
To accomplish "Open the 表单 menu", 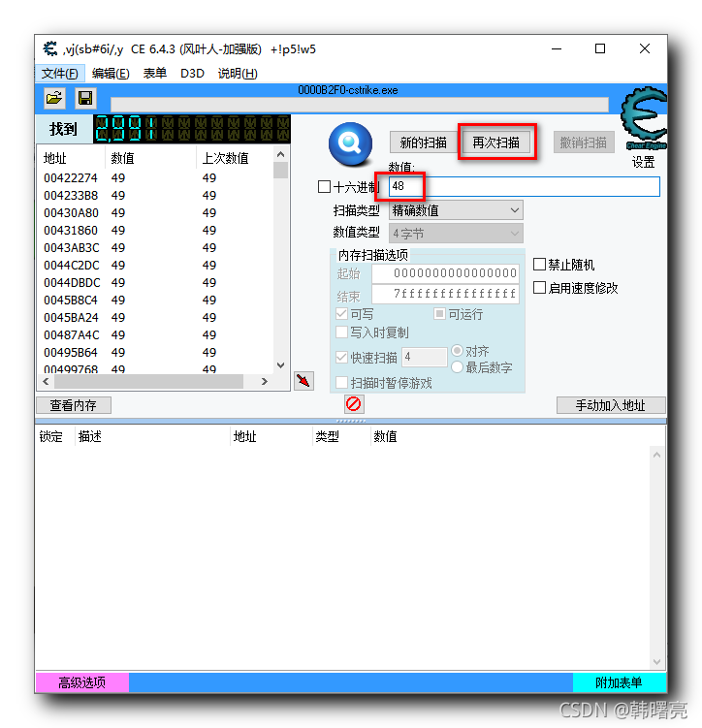I will [x=154, y=74].
